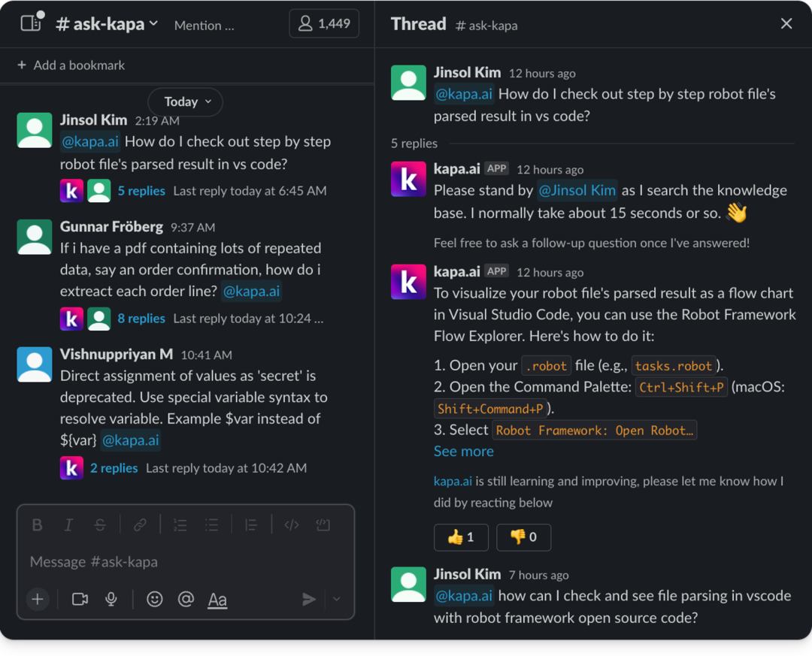
Task: React with thumbs up on kapa.ai answer
Action: (461, 537)
